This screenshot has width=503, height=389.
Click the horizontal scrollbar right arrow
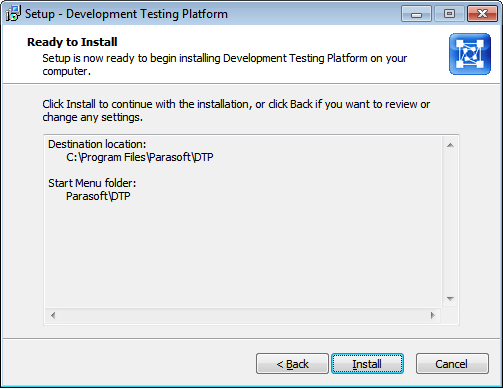(433, 315)
